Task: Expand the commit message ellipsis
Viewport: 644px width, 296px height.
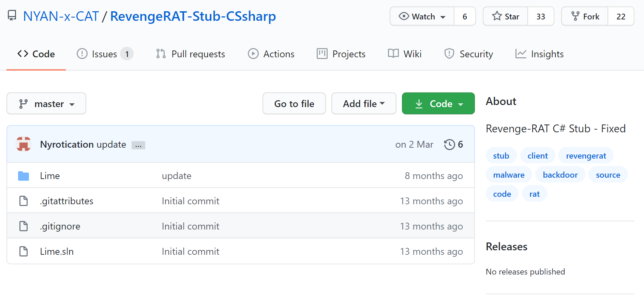Action: (138, 145)
